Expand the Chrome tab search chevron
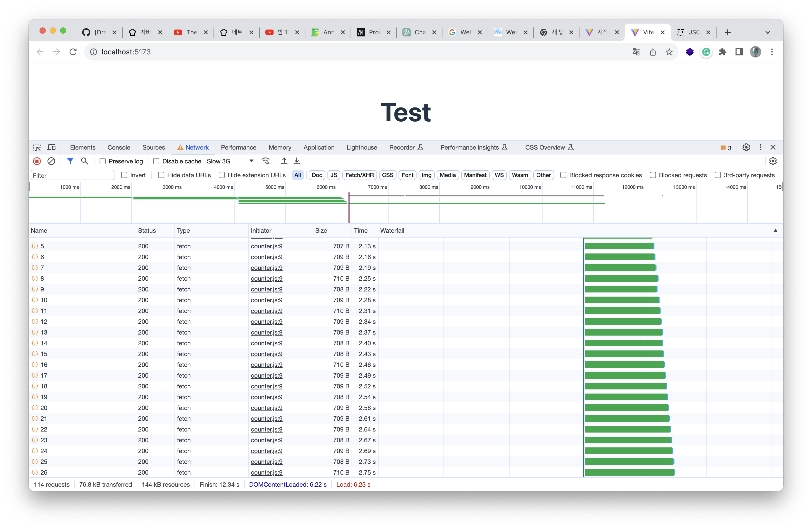Image resolution: width=812 pixels, height=529 pixels. 768,32
